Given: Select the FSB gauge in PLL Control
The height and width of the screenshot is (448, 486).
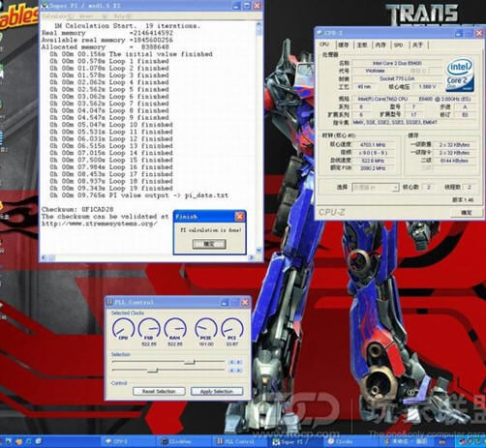Looking at the screenshot, I should [149, 329].
